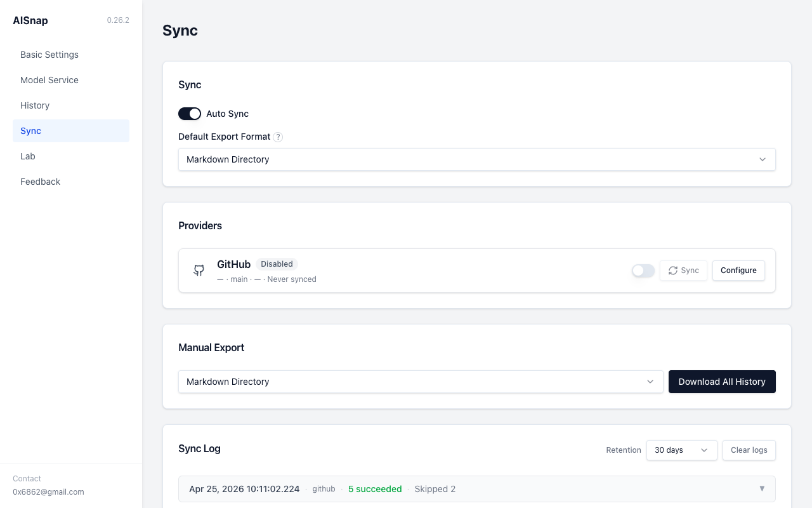This screenshot has height=508, width=812.
Task: Enable the GitHub provider toggle
Action: point(643,271)
